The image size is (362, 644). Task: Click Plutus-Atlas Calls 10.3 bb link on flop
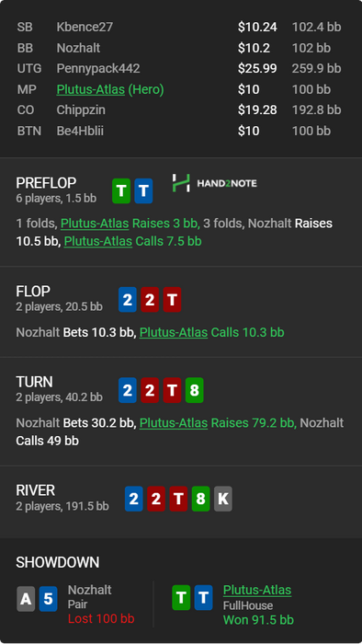click(x=211, y=332)
